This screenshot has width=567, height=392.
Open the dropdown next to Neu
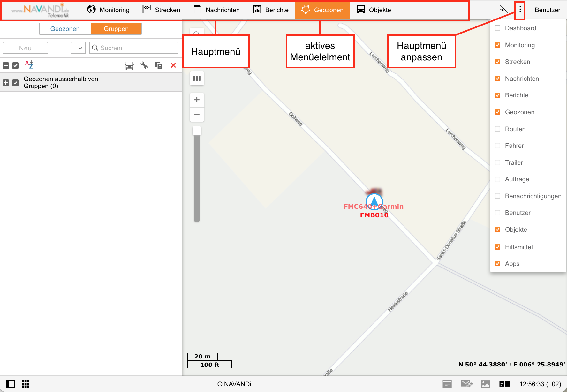[x=78, y=48]
